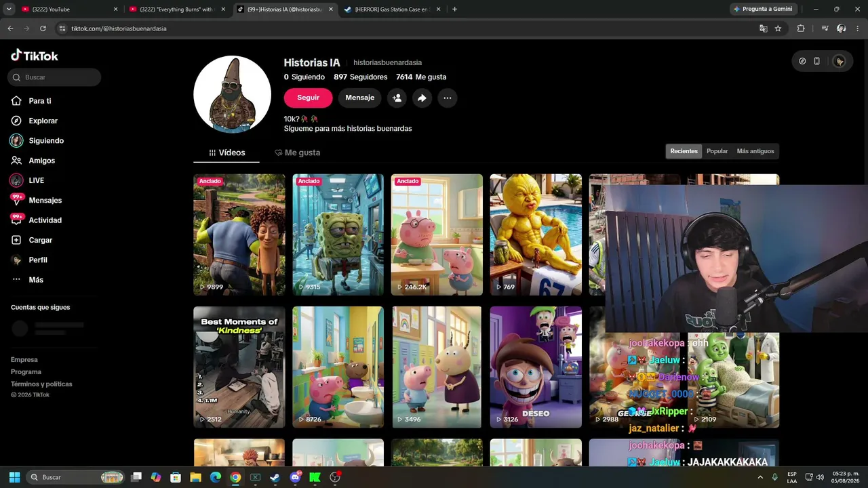Viewport: 868px width, 488px height.
Task: Open Chrome media controls
Action: [x=825, y=28]
